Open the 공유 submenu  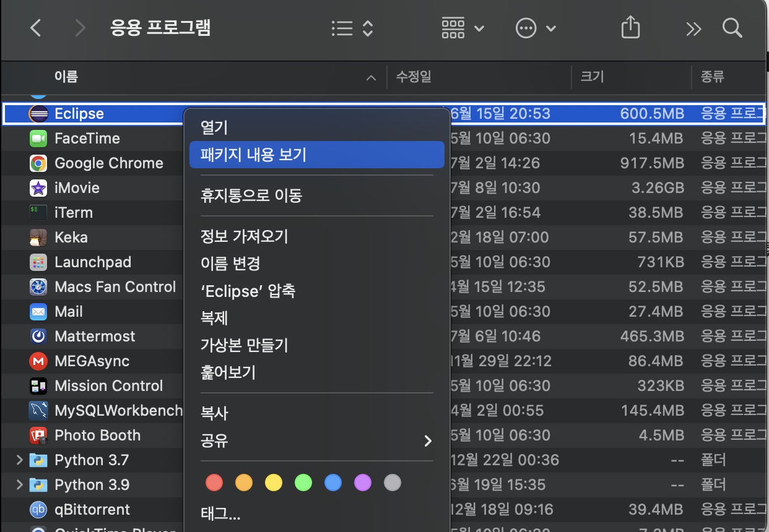click(x=317, y=440)
